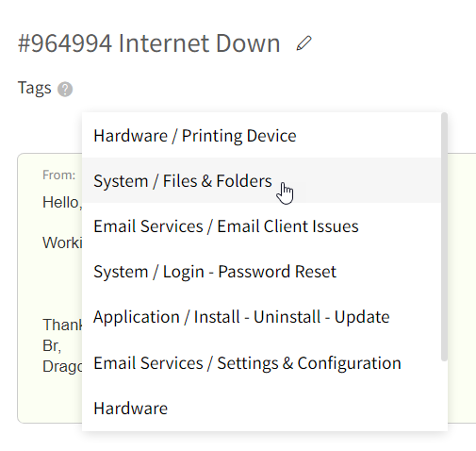The width and height of the screenshot is (476, 451).
Task: Click the message line beginning with Worki
Action: (62, 242)
